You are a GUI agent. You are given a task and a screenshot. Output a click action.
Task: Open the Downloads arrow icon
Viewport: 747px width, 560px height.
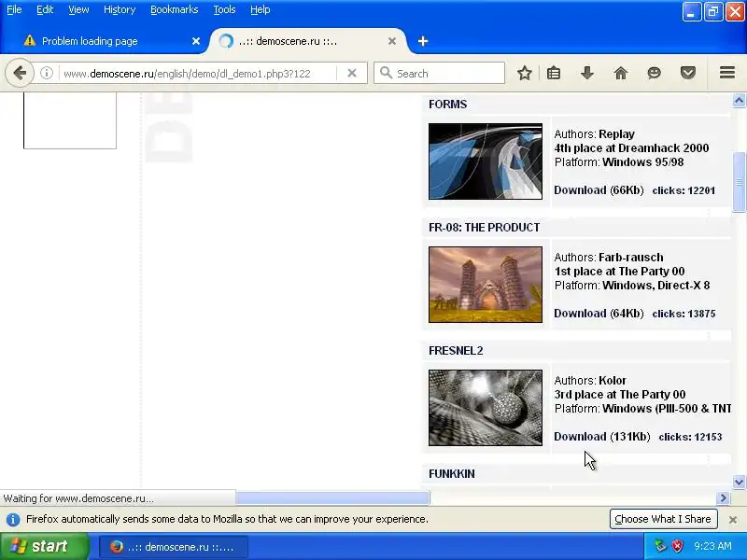click(587, 74)
